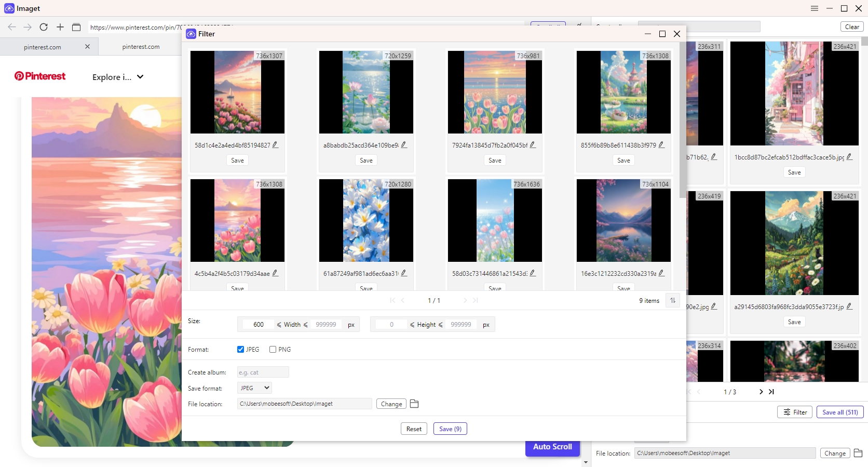
Task: Navigate forward in Imaget browser
Action: (x=28, y=27)
